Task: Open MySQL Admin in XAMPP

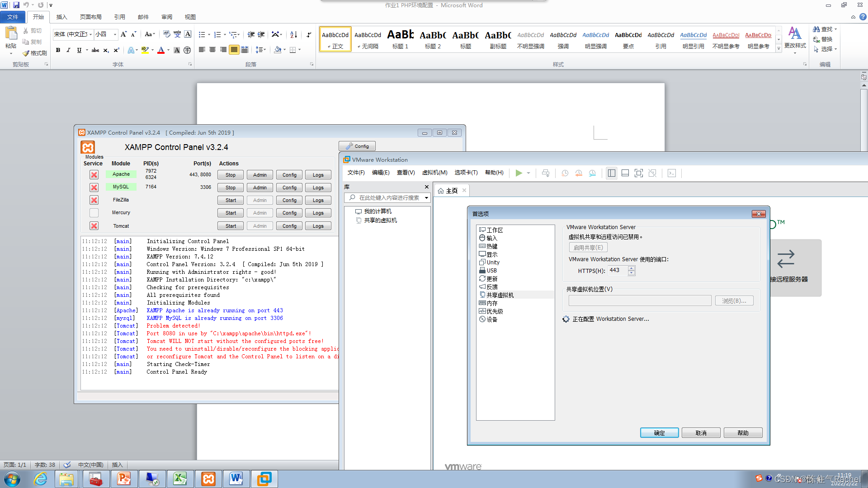Action: click(x=260, y=188)
